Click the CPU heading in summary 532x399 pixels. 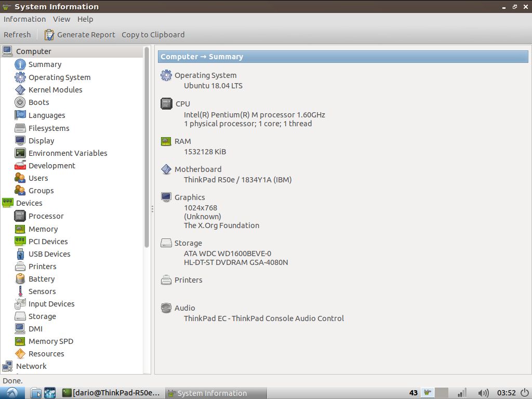tap(182, 104)
